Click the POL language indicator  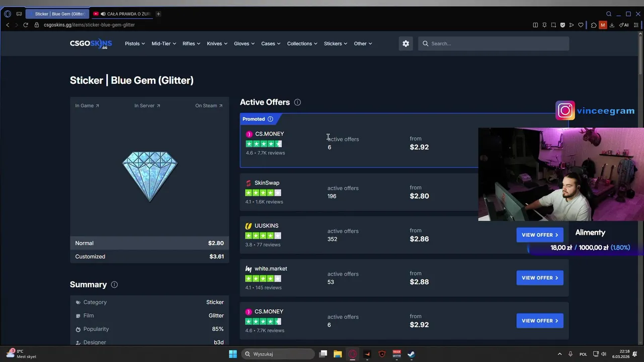coord(583,354)
